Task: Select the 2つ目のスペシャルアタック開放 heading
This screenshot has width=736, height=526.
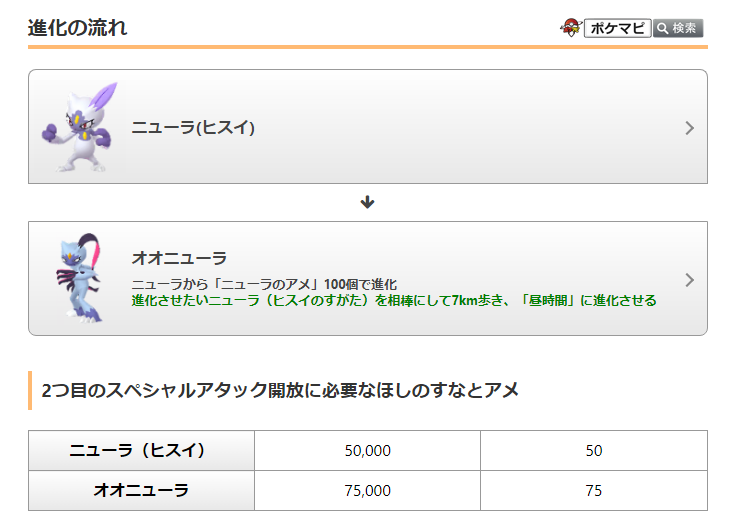Action: coord(280,390)
